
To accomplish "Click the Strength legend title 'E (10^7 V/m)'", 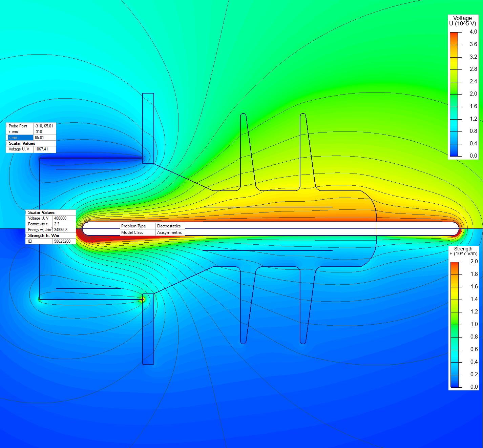I will 463,253.
